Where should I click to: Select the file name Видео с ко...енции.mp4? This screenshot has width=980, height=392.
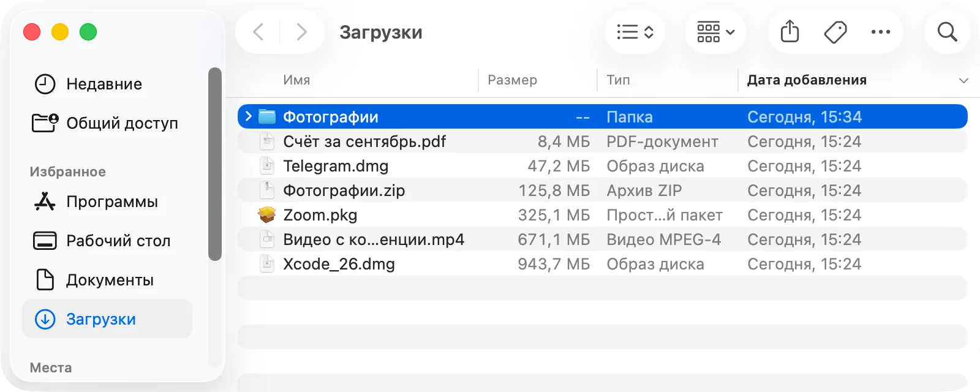coord(374,239)
